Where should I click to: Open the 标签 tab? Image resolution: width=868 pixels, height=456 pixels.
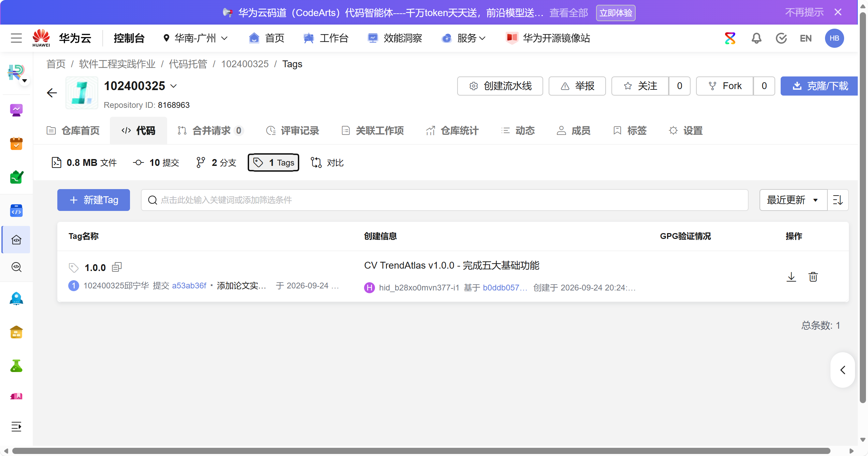pos(630,131)
